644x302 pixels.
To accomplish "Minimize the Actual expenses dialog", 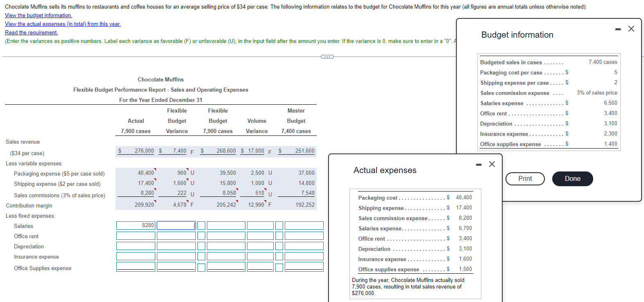I will (x=479, y=165).
